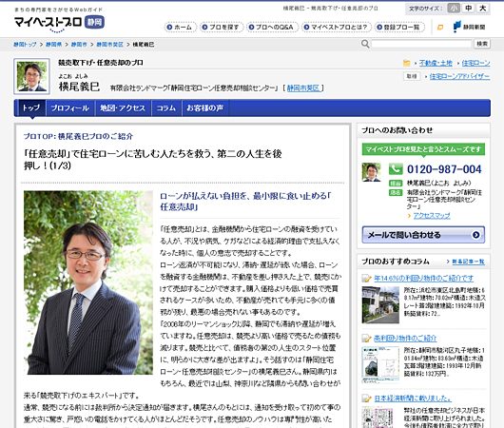This screenshot has height=428, width=504.
Task: Set text size to 大
Action: coord(483,8)
